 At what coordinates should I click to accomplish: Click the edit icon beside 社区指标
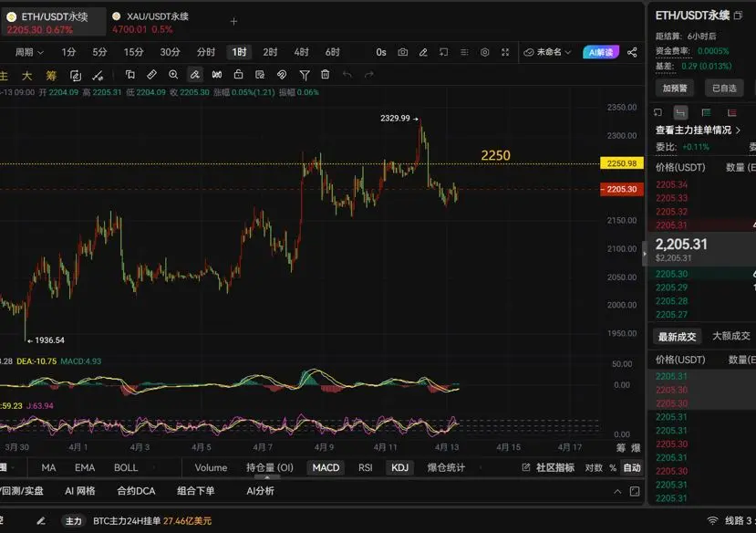(x=526, y=467)
